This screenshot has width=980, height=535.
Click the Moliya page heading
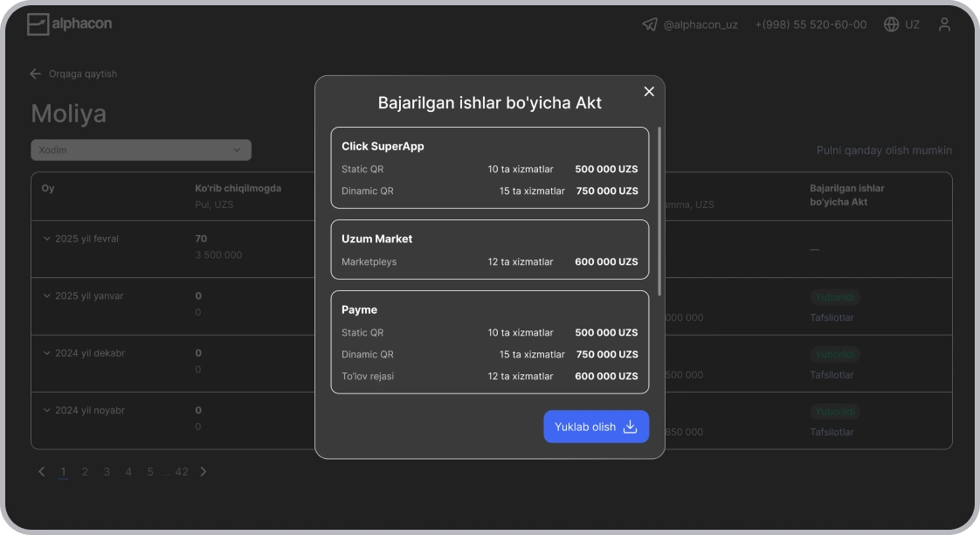pos(69,114)
